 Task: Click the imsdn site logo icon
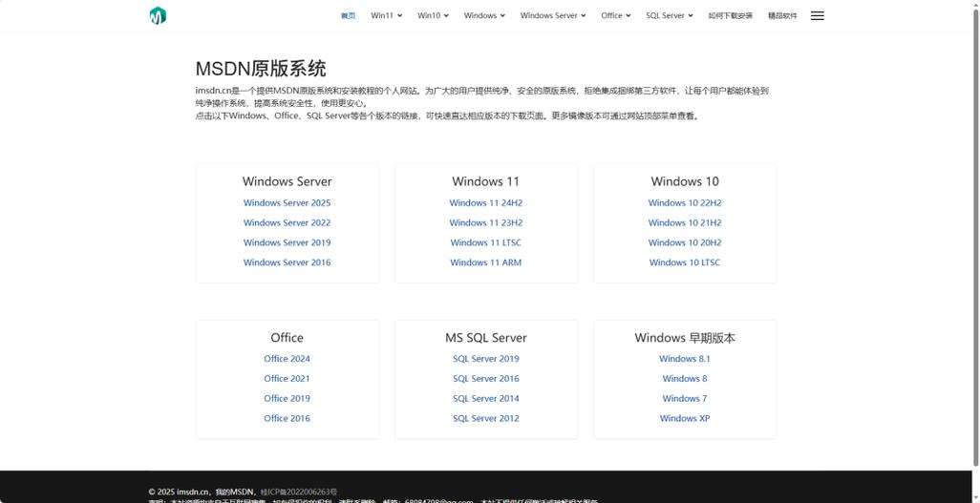point(159,15)
